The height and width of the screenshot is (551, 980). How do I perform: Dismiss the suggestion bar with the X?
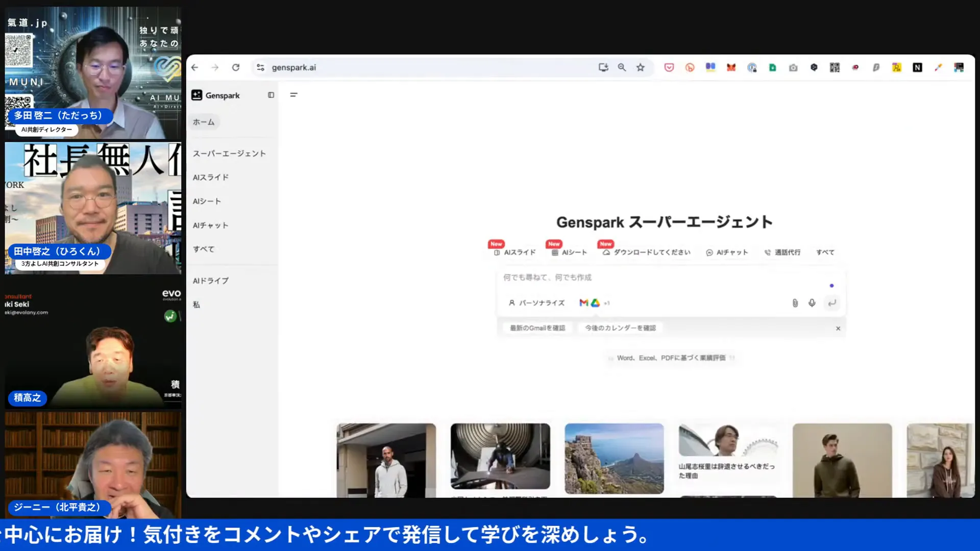point(838,329)
